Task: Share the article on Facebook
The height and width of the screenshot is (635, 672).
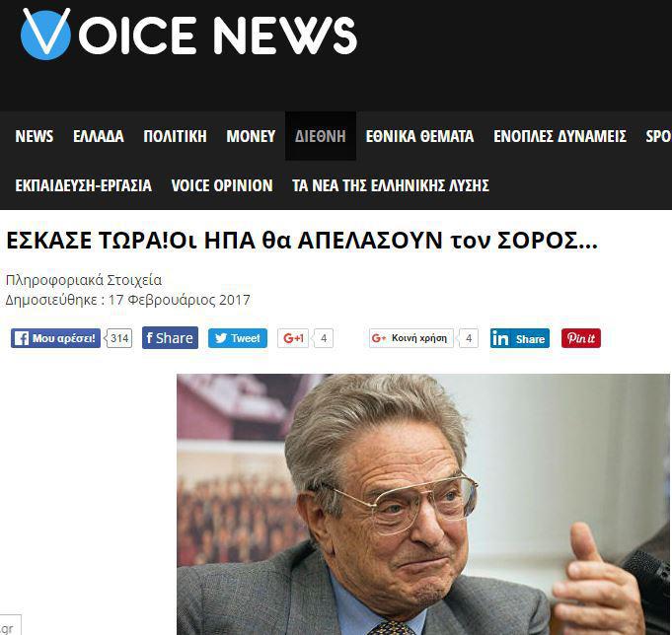Action: (x=170, y=338)
